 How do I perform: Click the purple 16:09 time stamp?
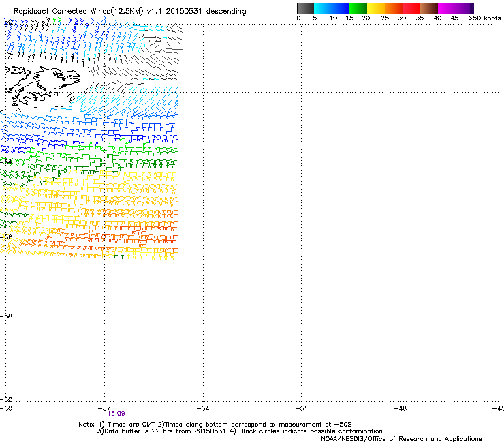[x=116, y=414]
